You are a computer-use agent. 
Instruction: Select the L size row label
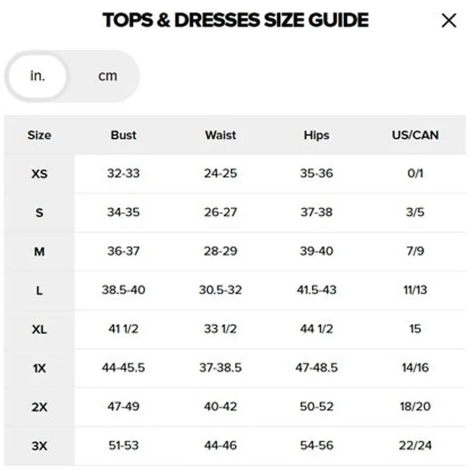(x=39, y=290)
